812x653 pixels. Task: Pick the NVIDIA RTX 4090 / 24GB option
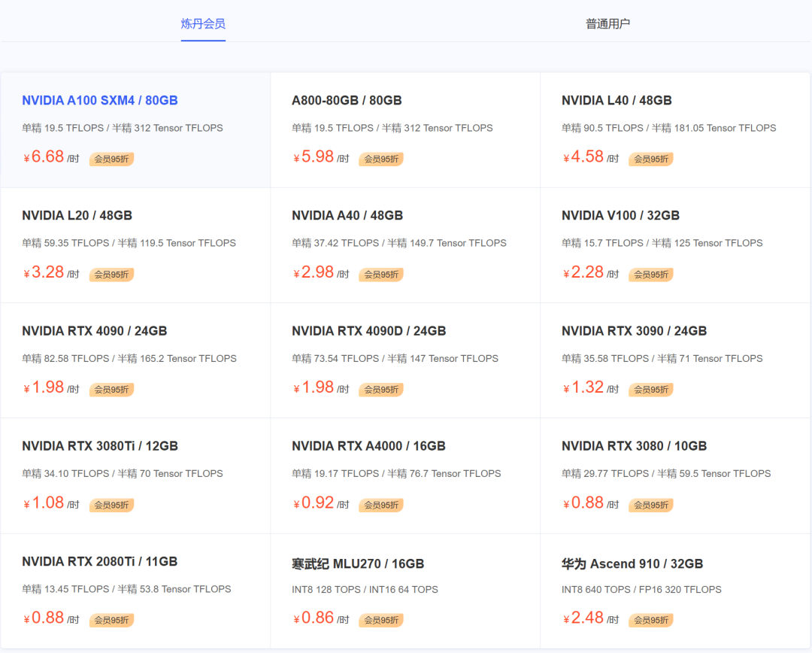click(x=135, y=360)
